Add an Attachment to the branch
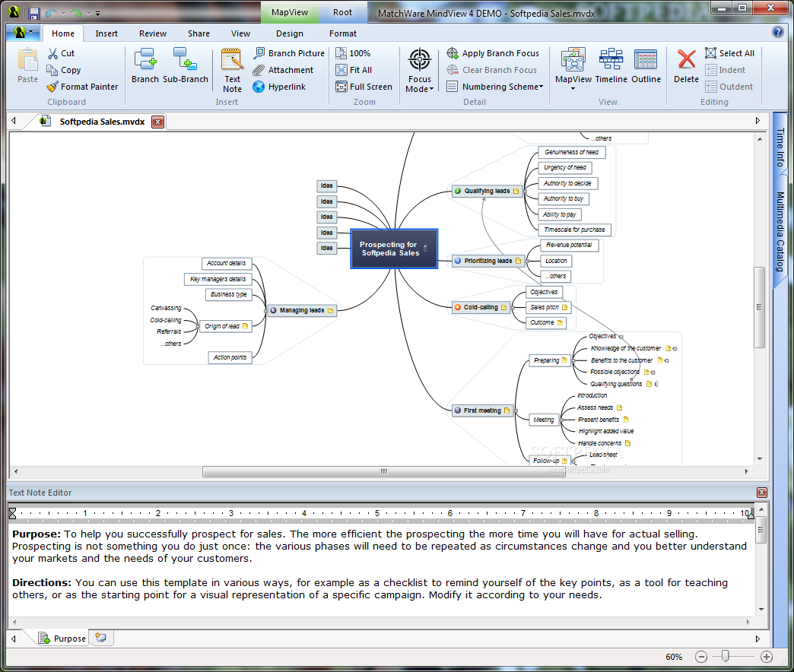The height and width of the screenshot is (672, 794). [284, 70]
